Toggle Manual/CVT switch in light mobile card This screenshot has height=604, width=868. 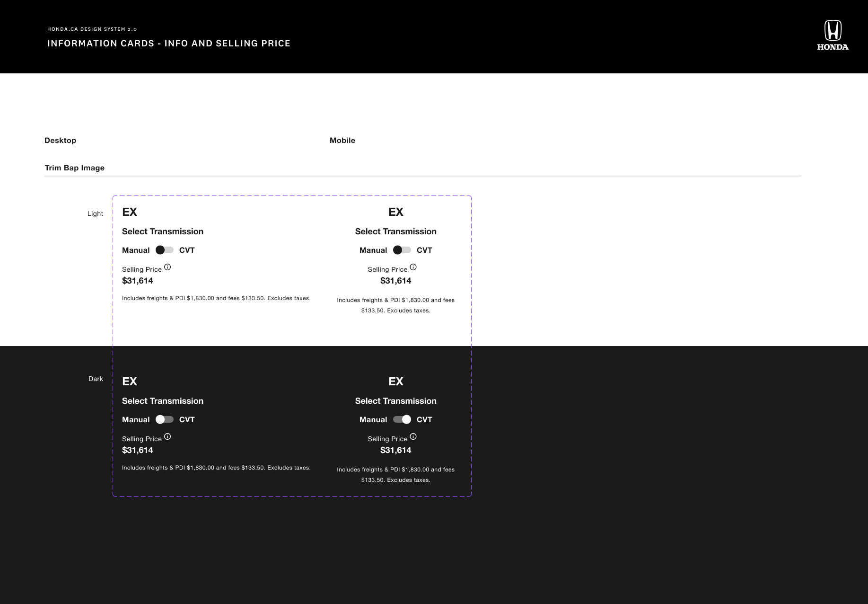[x=402, y=250]
